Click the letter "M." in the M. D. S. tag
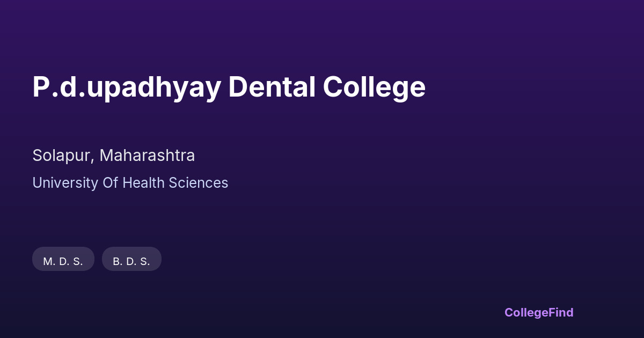 (x=49, y=261)
